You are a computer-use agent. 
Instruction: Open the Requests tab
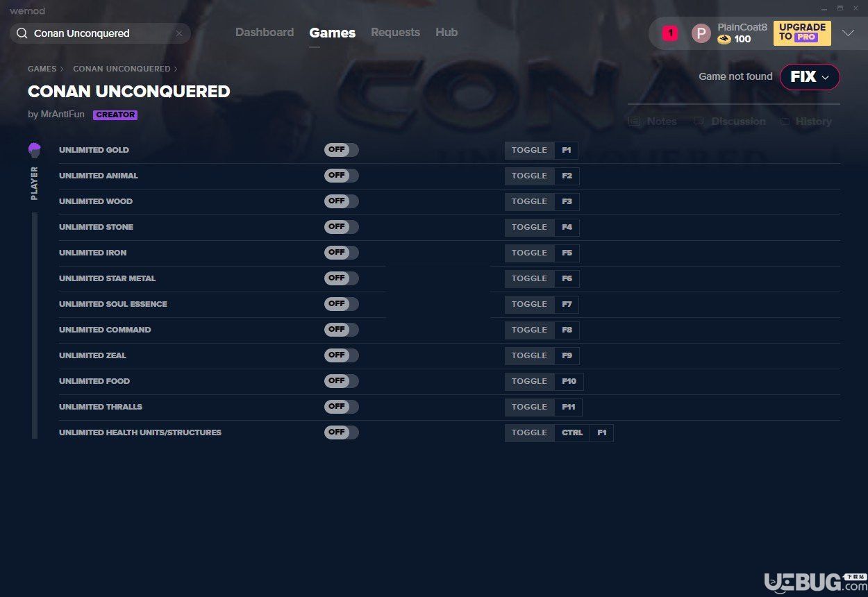395,33
